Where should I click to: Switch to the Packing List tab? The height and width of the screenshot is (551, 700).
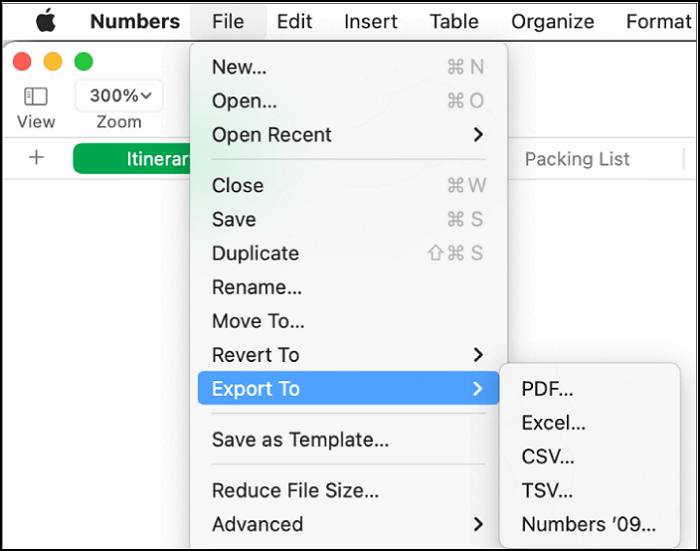click(577, 159)
